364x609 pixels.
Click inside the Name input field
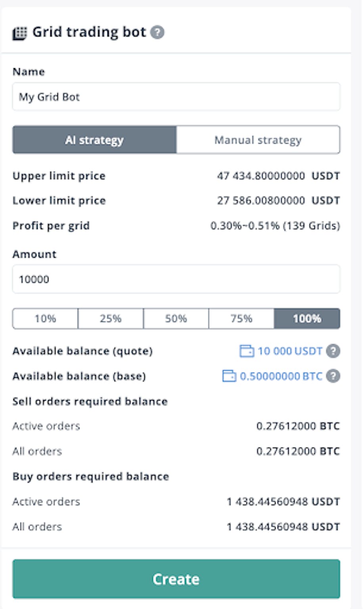(176, 97)
